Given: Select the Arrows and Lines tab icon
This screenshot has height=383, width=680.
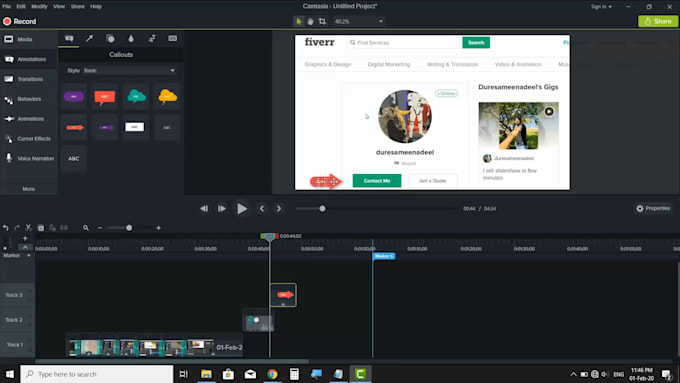Looking at the screenshot, I should pyautogui.click(x=90, y=39).
